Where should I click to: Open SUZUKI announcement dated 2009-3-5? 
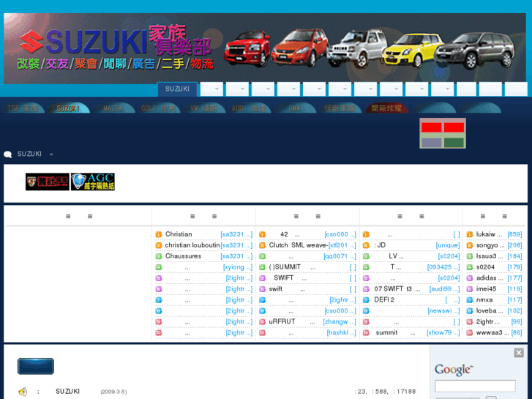click(67, 391)
